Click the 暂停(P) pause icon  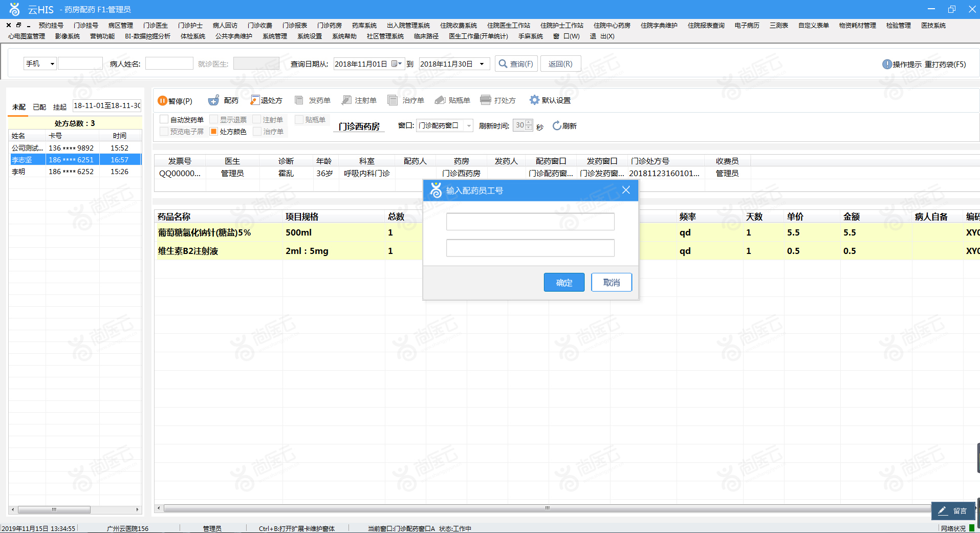[x=162, y=101]
